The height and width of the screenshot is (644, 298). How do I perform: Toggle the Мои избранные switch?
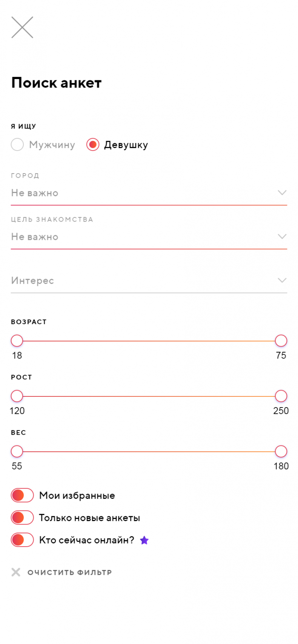22,496
